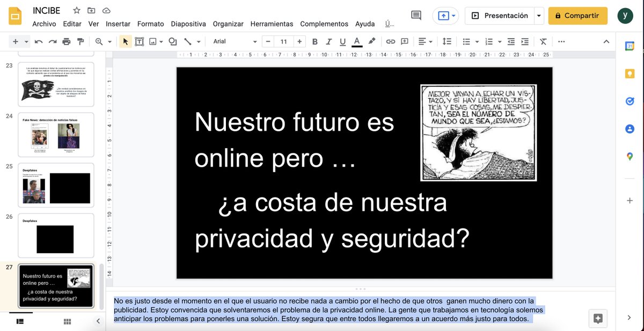The height and width of the screenshot is (331, 644).
Task: Click the clear formatting icon
Action: (x=543, y=41)
